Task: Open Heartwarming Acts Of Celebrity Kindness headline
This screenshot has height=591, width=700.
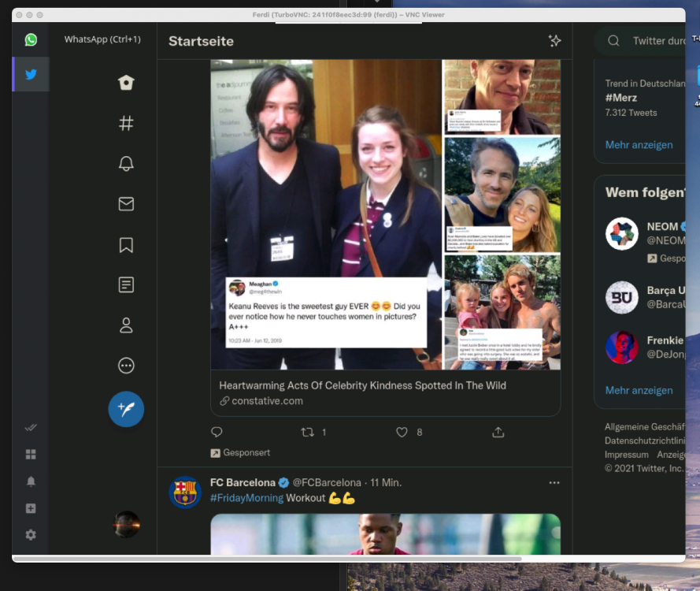Action: pyautogui.click(x=362, y=385)
